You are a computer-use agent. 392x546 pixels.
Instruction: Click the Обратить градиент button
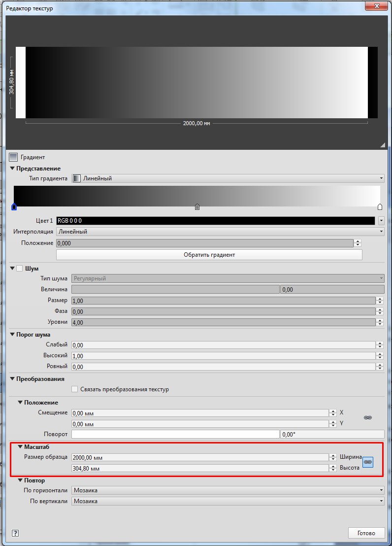(x=209, y=255)
